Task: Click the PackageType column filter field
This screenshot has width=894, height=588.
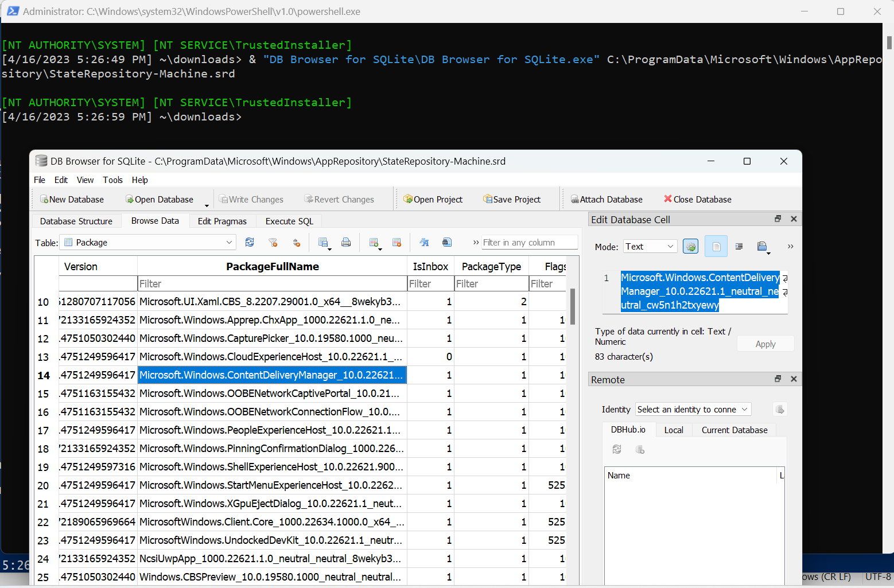Action: (491, 283)
